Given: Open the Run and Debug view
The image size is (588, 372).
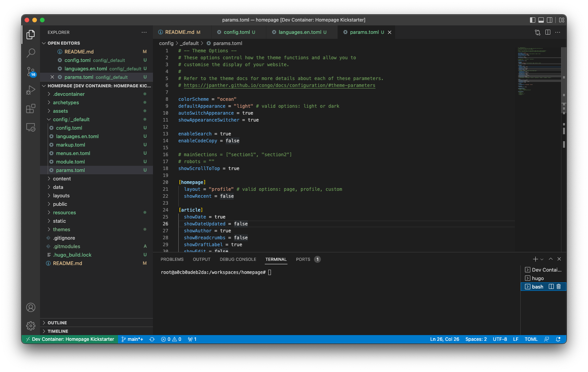Looking at the screenshot, I should (x=31, y=90).
